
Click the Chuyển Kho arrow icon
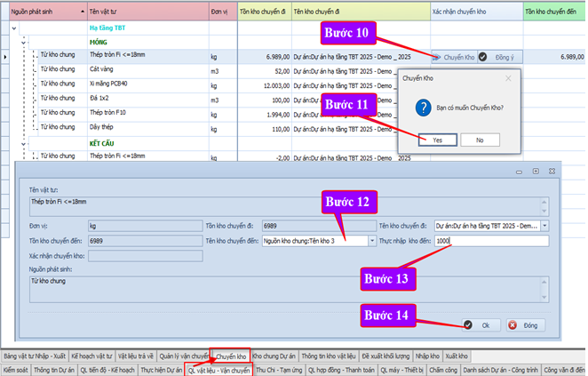[438, 56]
